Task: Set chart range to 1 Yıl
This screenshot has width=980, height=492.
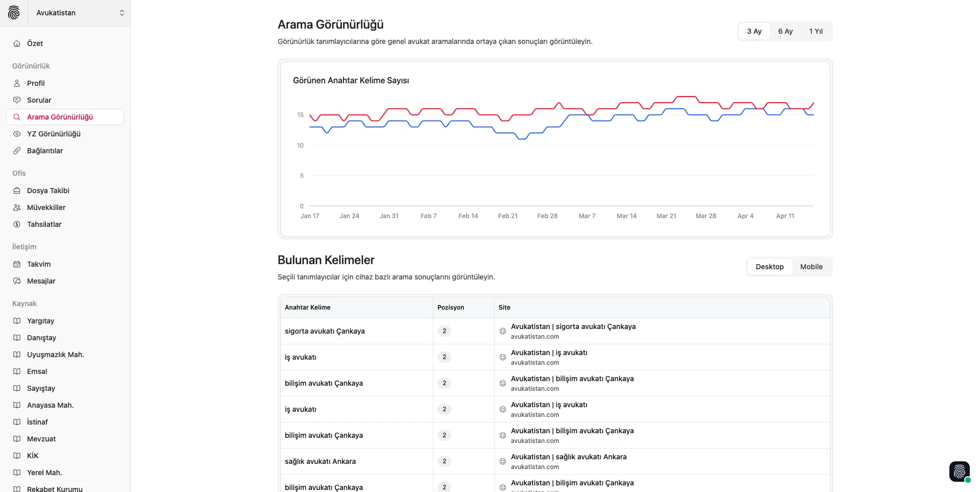Action: 816,31
